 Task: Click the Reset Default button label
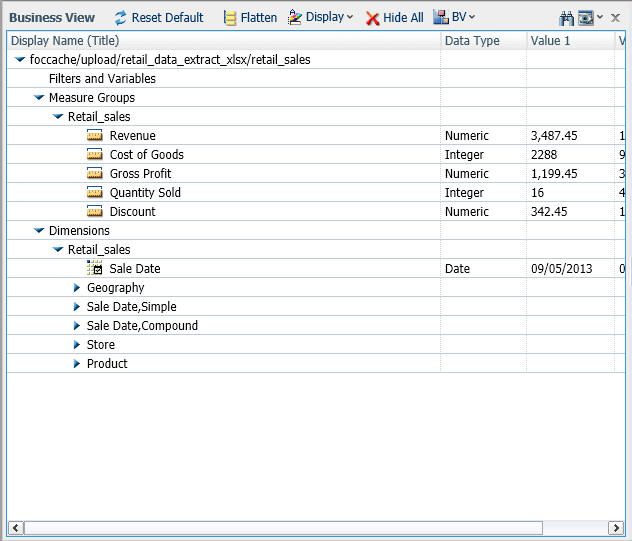pyautogui.click(x=167, y=18)
